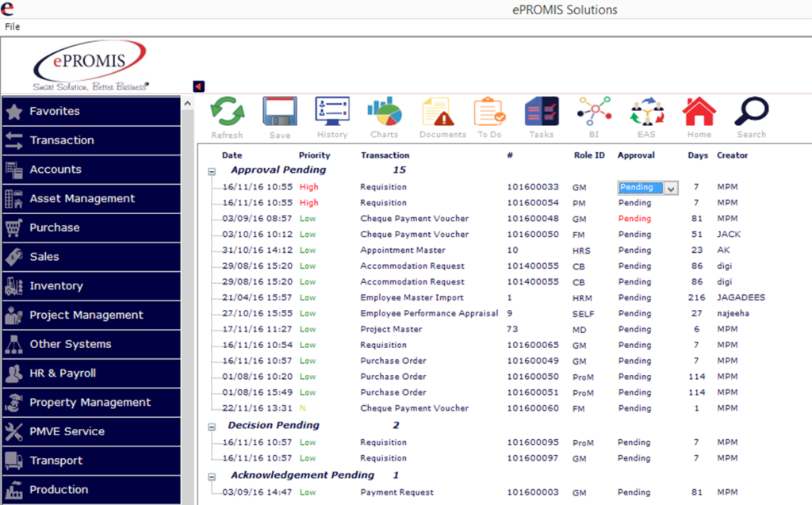
Task: Select the Save icon
Action: 280,113
